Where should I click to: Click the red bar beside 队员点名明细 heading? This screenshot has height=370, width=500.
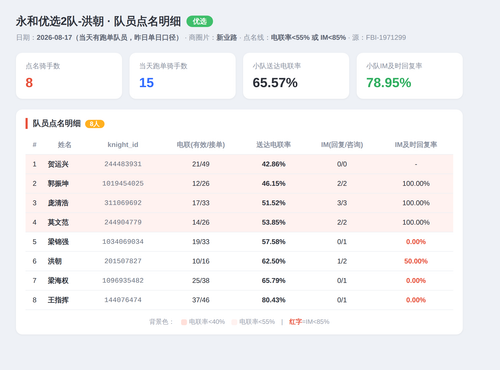pos(27,123)
